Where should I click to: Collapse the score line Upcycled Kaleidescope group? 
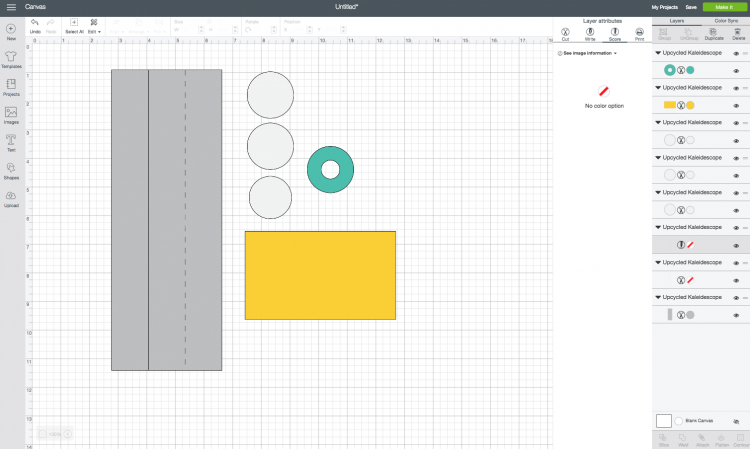[x=658, y=227]
